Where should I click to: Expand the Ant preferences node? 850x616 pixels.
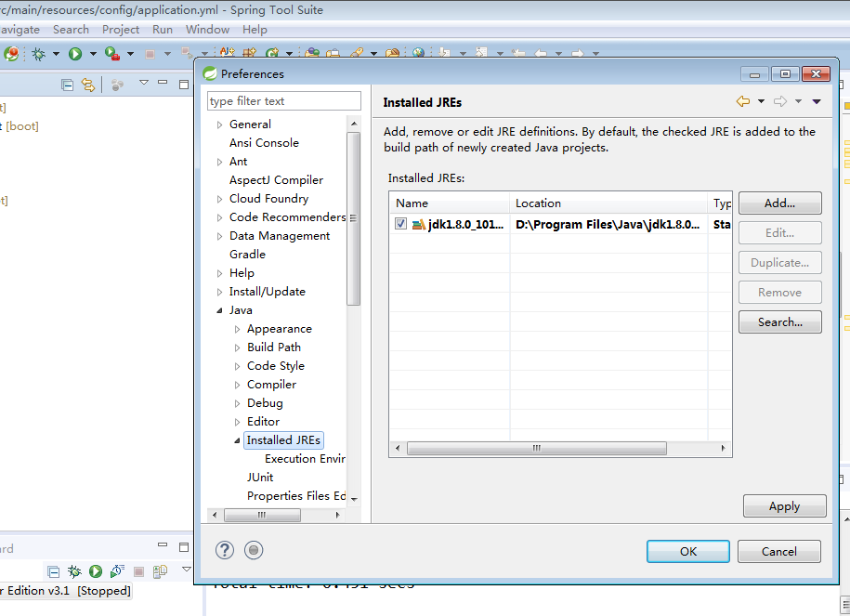(219, 162)
